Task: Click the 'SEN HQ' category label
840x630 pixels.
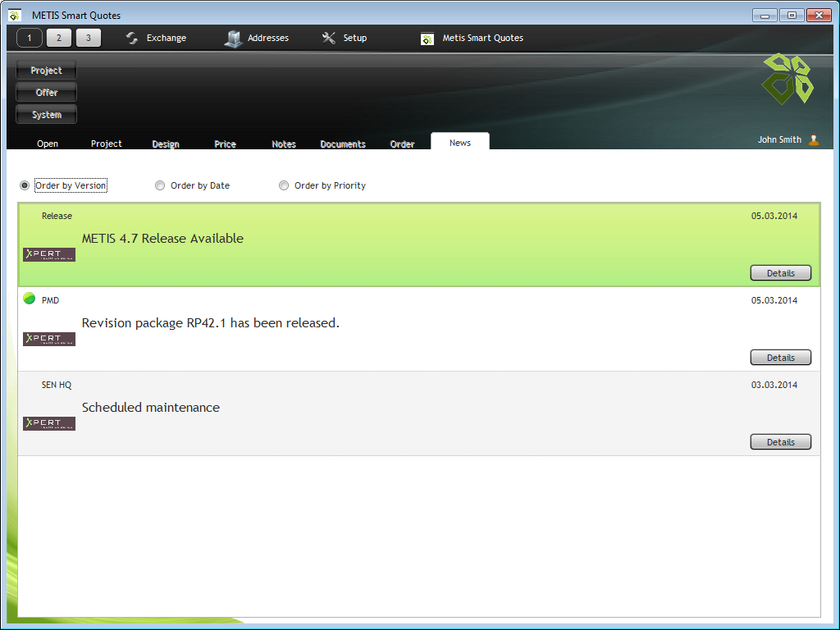Action: tap(57, 385)
